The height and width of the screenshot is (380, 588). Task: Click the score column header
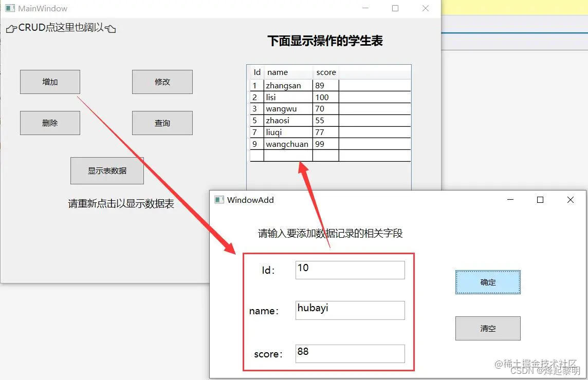pos(326,72)
